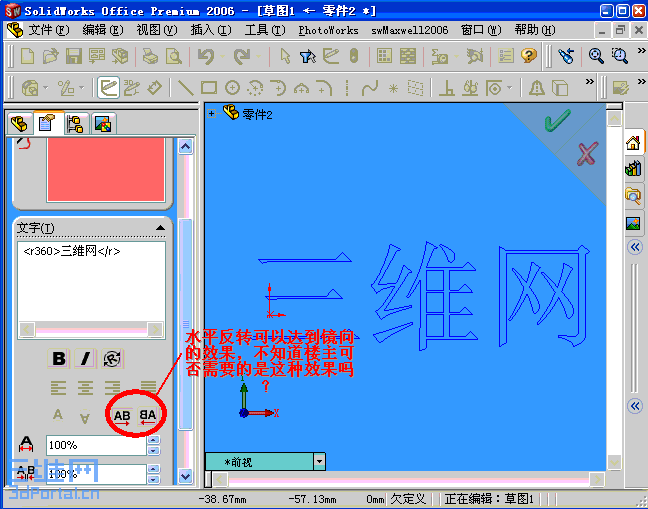This screenshot has width=648, height=509.
Task: Select left text alignment
Action: coord(58,388)
